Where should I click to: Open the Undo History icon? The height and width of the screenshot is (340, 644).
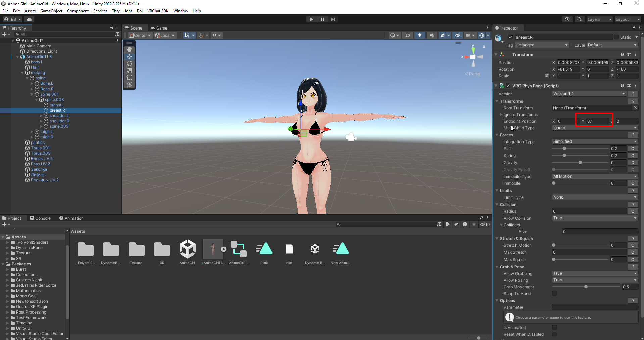pos(567,19)
